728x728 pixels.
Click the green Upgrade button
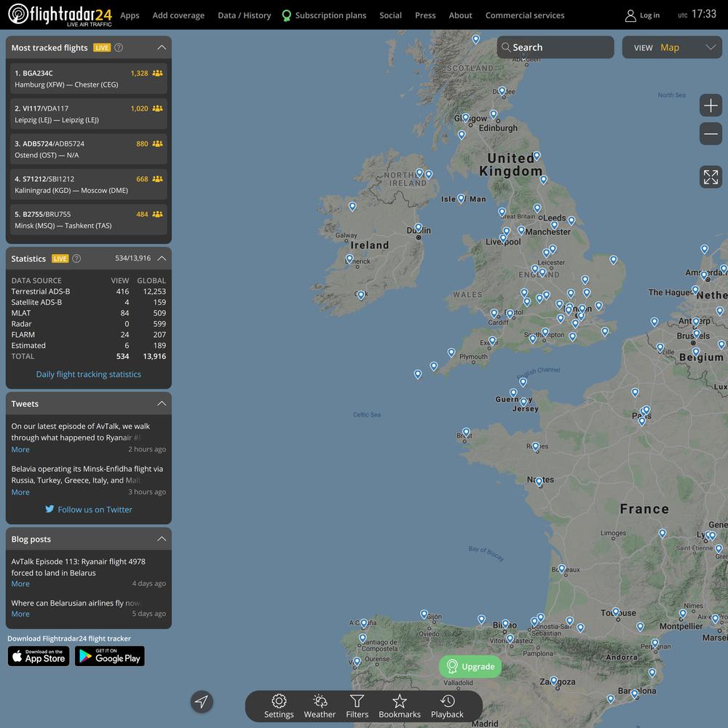(470, 666)
